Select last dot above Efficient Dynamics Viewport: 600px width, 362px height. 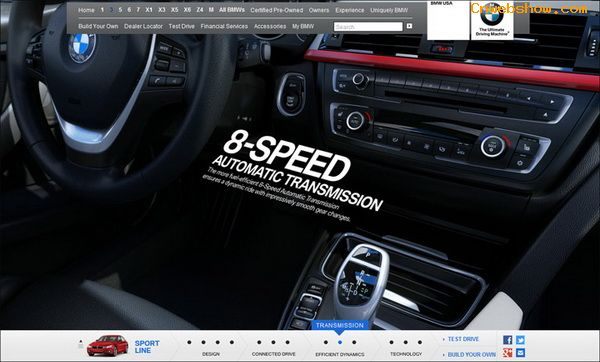click(x=354, y=342)
